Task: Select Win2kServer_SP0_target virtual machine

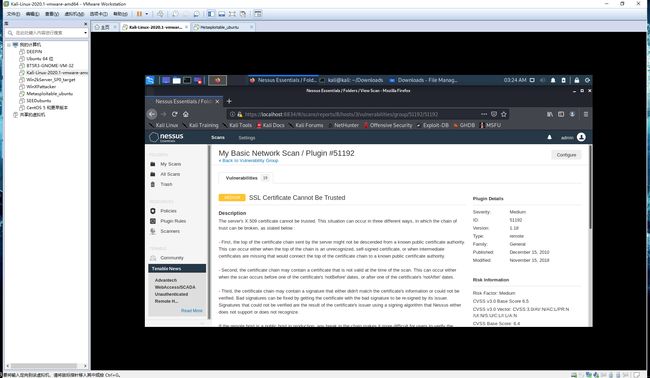Action: (51, 80)
